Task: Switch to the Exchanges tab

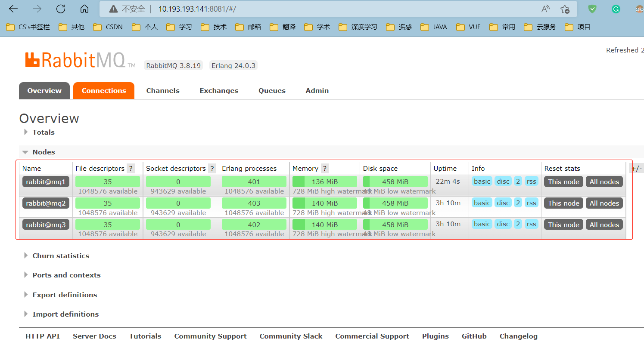Action: click(x=219, y=91)
